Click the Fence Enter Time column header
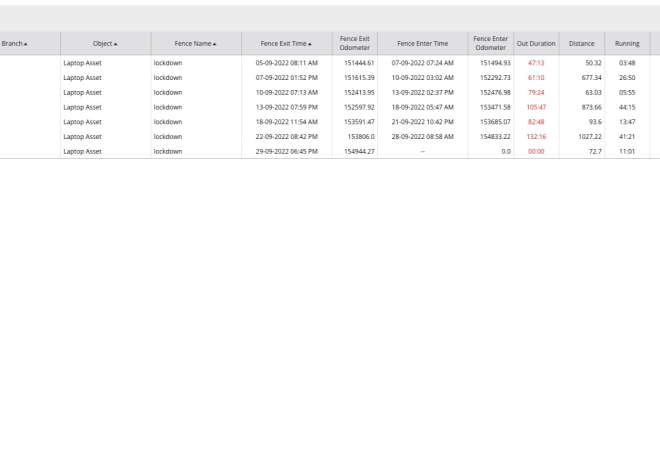660x460 pixels. [422, 44]
